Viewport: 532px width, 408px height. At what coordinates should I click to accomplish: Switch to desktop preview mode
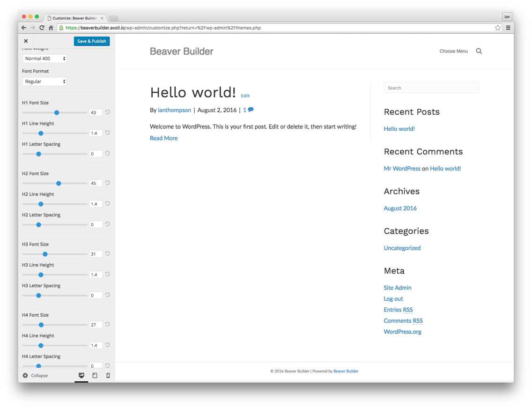(x=81, y=375)
